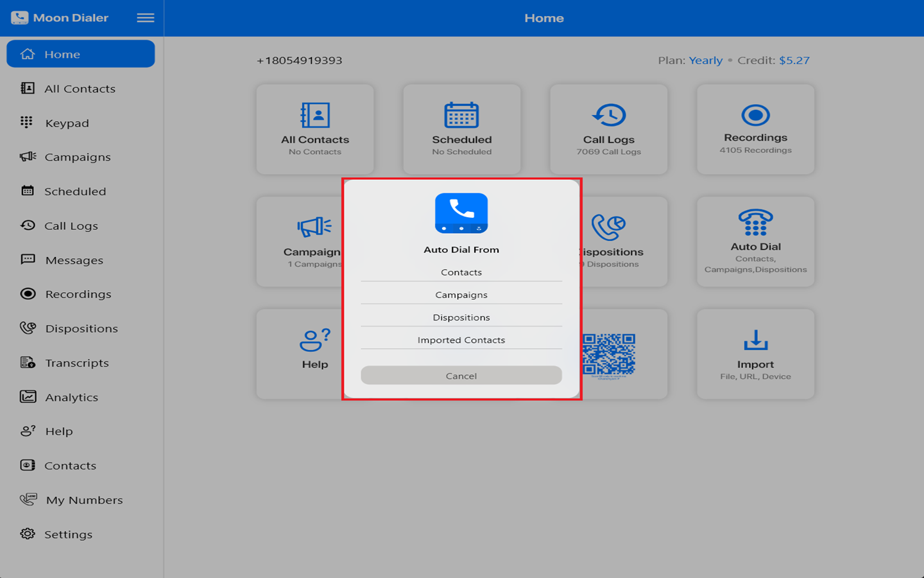Choose Contacts in Auto Dial From dialog
Screen dimensions: 924x578
pos(461,272)
